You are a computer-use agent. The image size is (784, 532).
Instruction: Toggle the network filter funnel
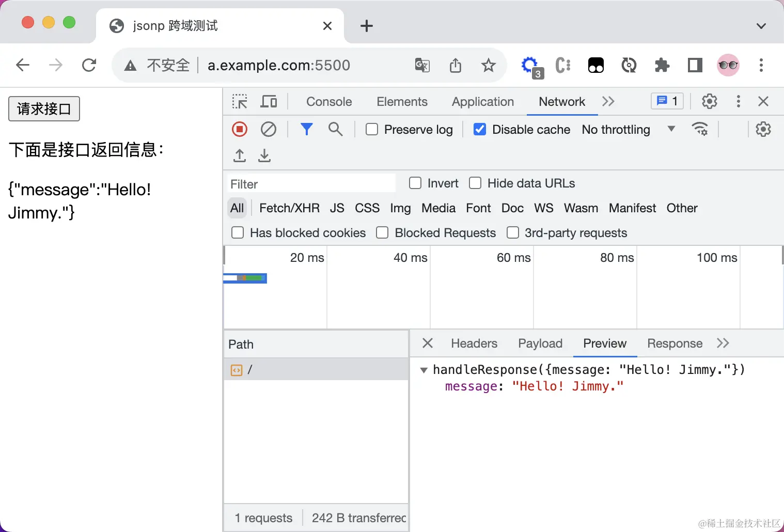click(307, 129)
